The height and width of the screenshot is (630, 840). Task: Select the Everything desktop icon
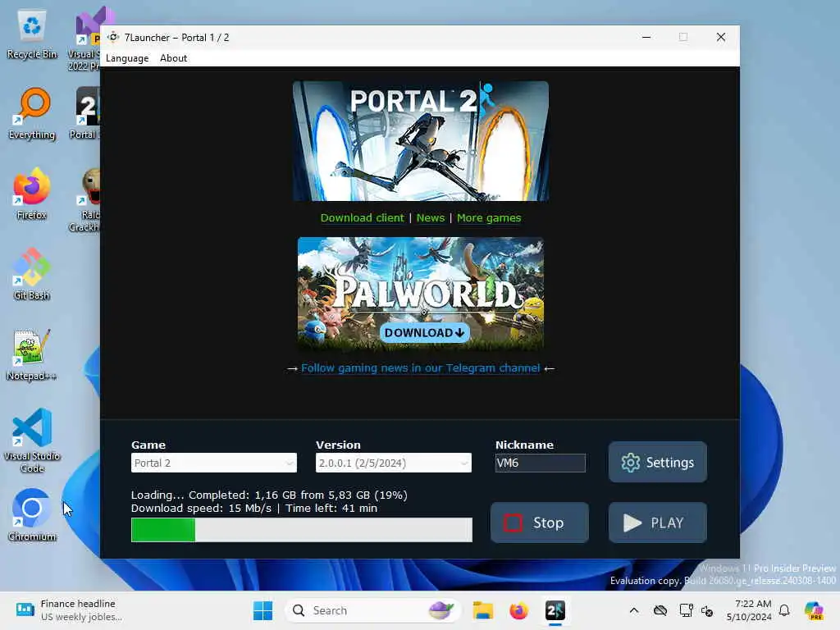coord(32,113)
